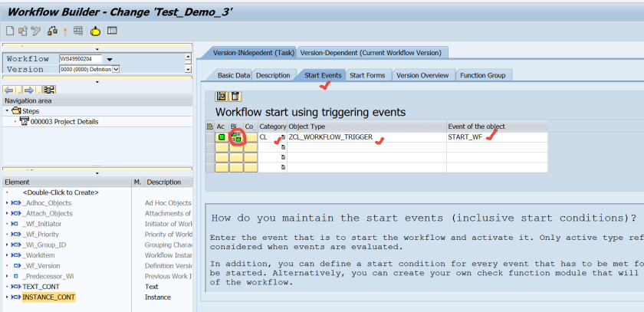
Task: Click condition button in ZCL_WORKFLOW_TRIGGER row
Action: click(251, 137)
